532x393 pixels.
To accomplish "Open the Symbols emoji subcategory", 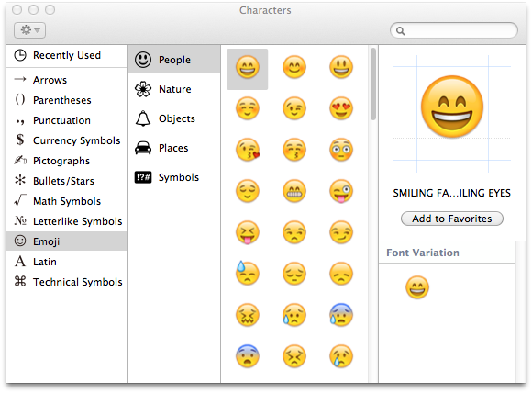I will [x=174, y=177].
